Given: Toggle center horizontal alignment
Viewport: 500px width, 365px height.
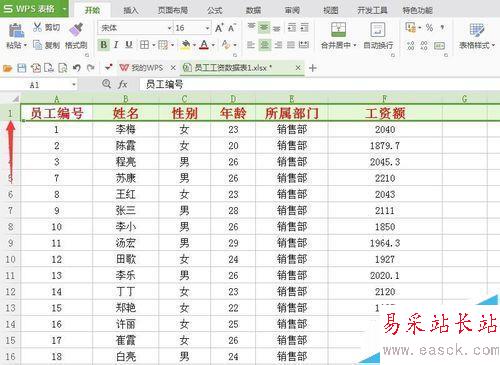Looking at the screenshot, I should pos(265,45).
